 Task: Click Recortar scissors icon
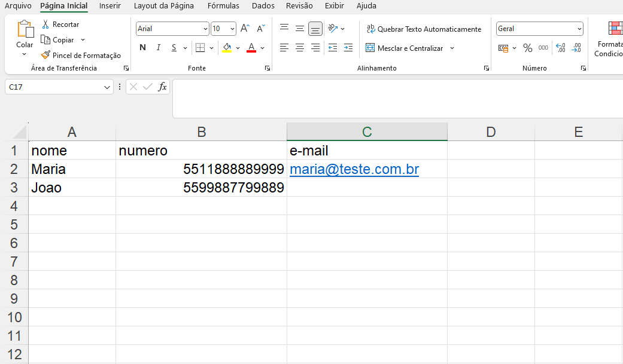tap(45, 25)
